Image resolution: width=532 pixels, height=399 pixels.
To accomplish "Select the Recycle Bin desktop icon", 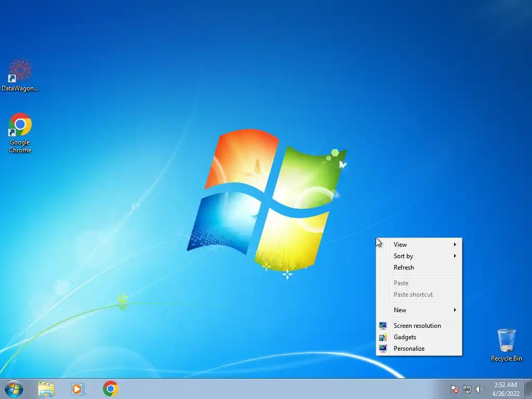I will 506,345.
